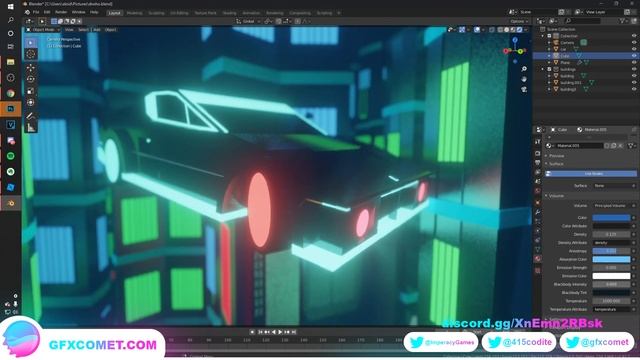
Task: Open the Object Data properties tab
Action: pyautogui.click(x=538, y=249)
